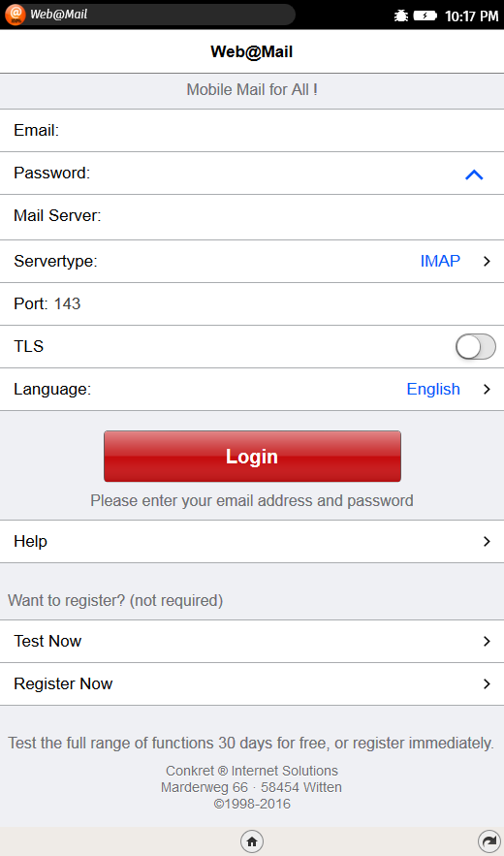Open the Register Now entry

252,683
